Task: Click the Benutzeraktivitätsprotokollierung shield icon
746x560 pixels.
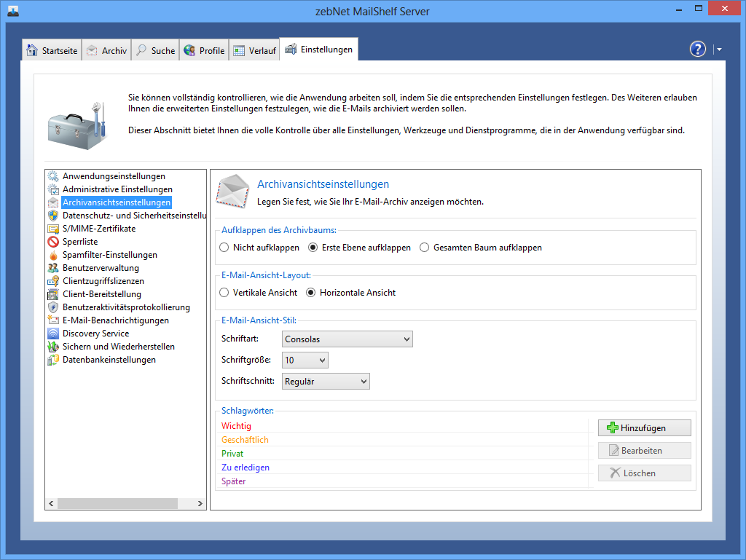Action: (x=53, y=307)
